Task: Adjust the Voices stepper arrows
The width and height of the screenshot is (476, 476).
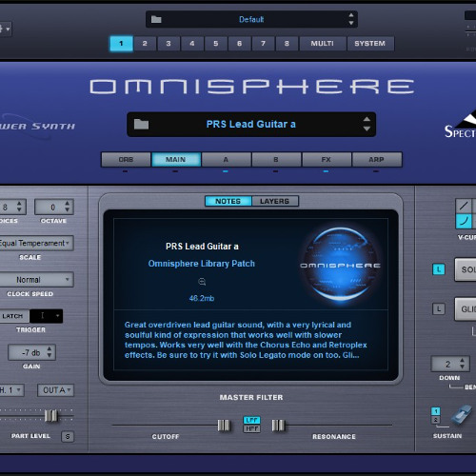Action: pos(19,207)
